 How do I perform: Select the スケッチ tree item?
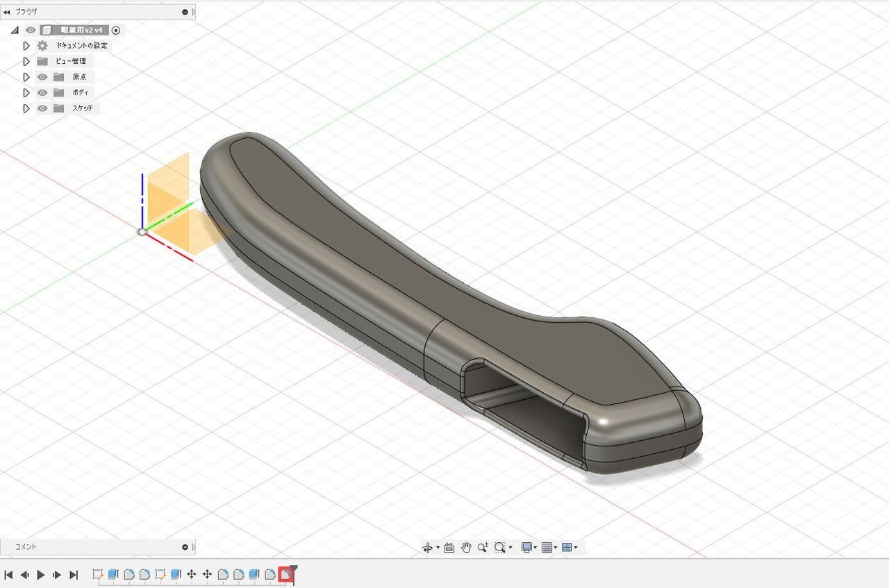coord(83,108)
